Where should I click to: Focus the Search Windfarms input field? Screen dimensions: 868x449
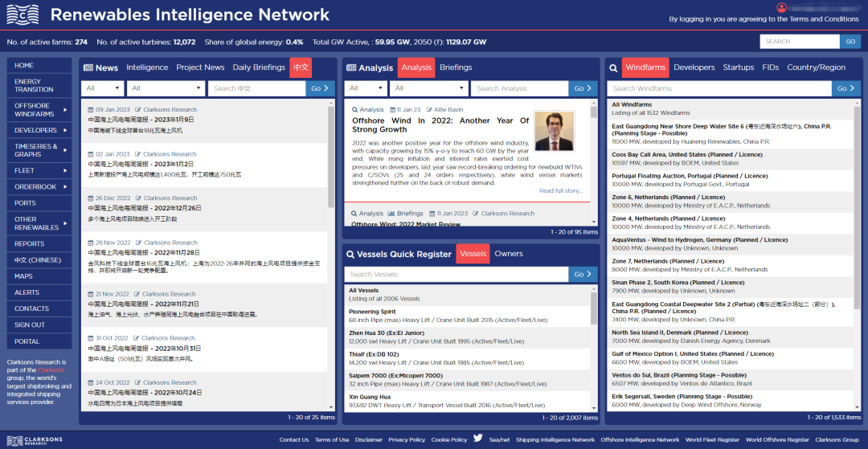point(719,88)
